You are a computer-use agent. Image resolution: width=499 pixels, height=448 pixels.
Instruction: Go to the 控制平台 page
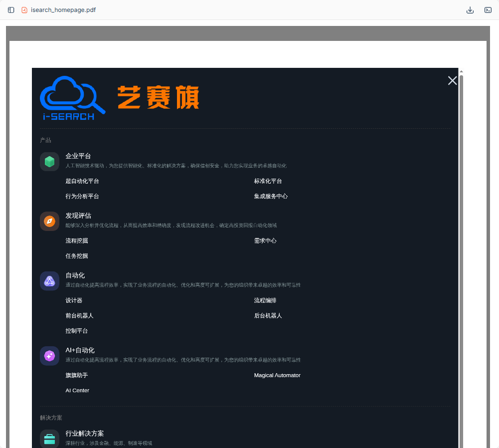click(x=76, y=331)
